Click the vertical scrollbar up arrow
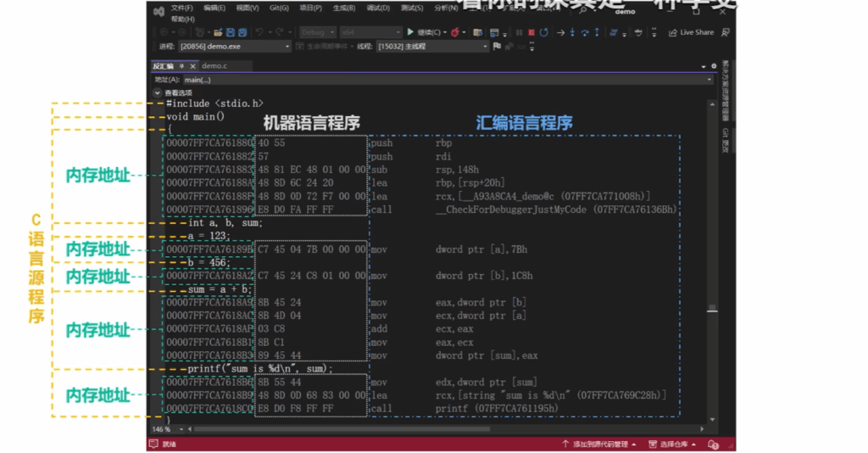The image size is (868, 453). [712, 104]
